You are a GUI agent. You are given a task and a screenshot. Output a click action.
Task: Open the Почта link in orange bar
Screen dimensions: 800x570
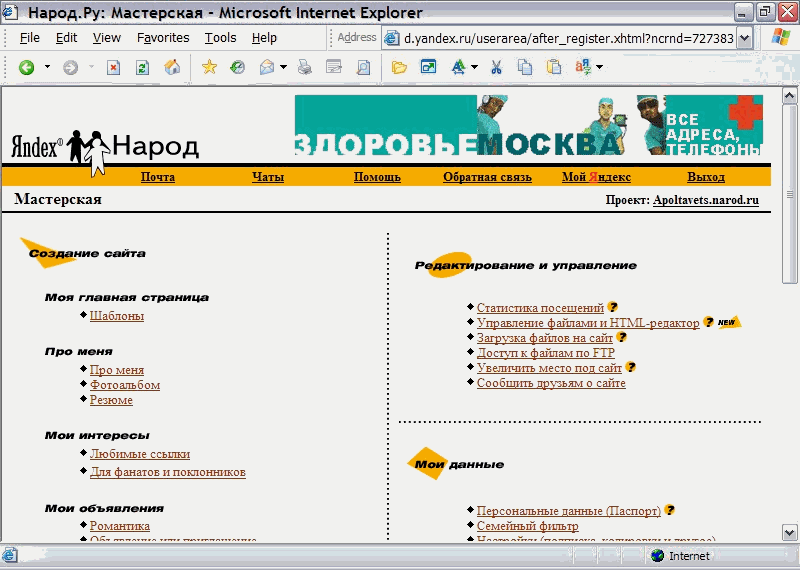(158, 177)
